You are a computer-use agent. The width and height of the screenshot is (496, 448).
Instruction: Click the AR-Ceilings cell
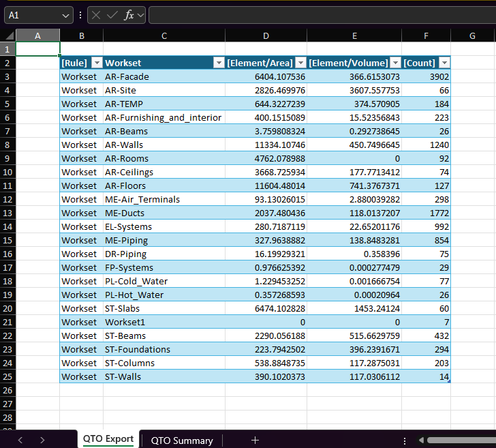pyautogui.click(x=164, y=172)
